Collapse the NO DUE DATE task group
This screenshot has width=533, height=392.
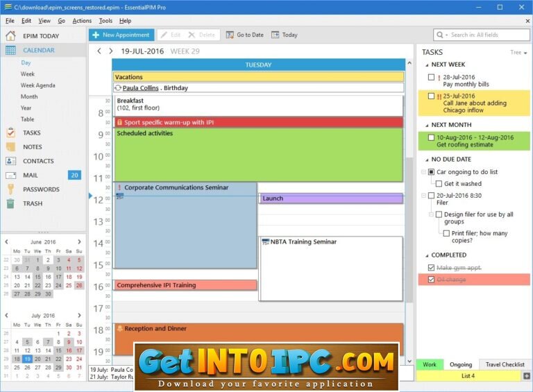(x=427, y=160)
